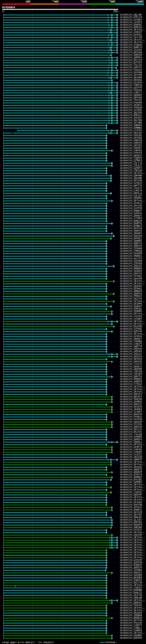Select entry UniRef100_P46300
146x644 pixels.
click(131, 90)
